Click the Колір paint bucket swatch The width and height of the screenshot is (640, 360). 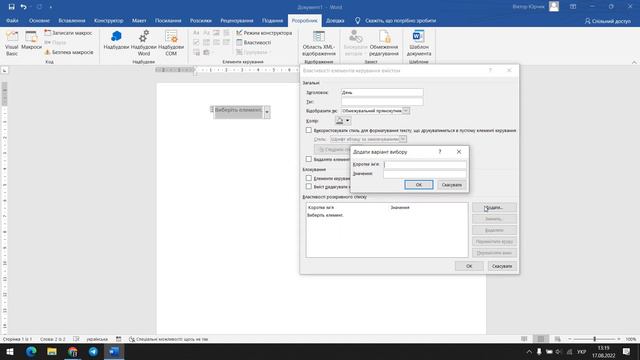(340, 121)
